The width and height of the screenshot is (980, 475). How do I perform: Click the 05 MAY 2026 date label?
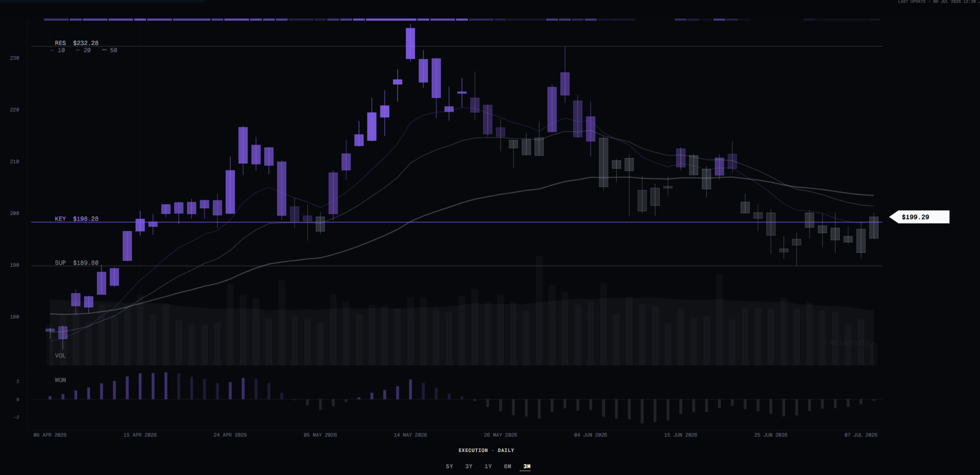(x=320, y=435)
